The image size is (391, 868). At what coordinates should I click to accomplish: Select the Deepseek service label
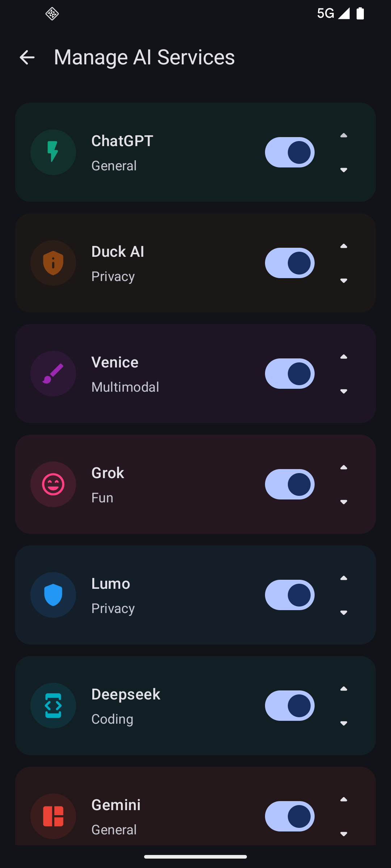(126, 694)
